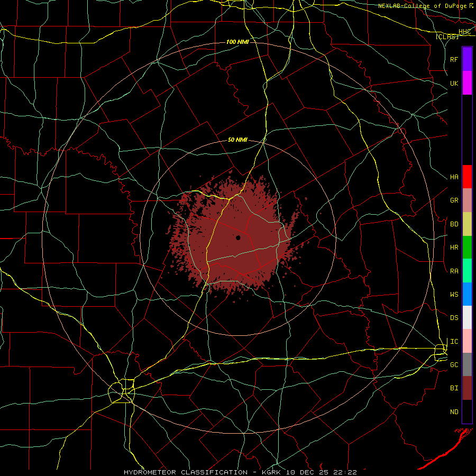Screen dimensions: 476x476
Task: Click the KGRK radar site identifier
Action: coord(271,472)
